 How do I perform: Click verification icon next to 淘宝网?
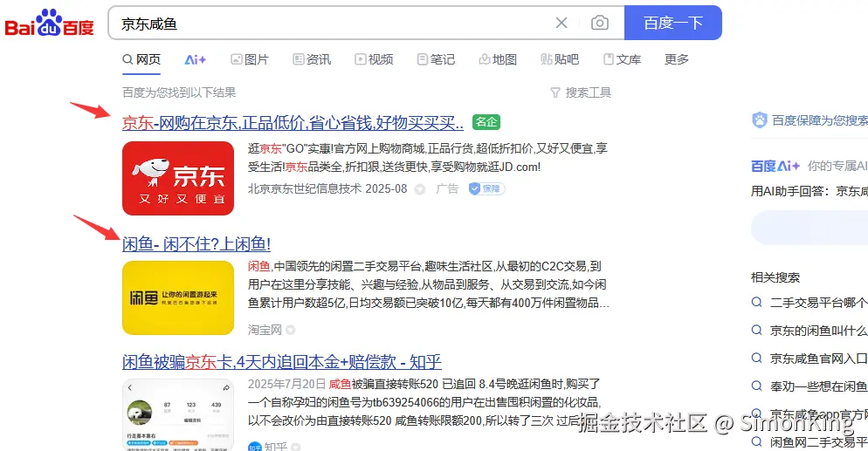point(290,331)
